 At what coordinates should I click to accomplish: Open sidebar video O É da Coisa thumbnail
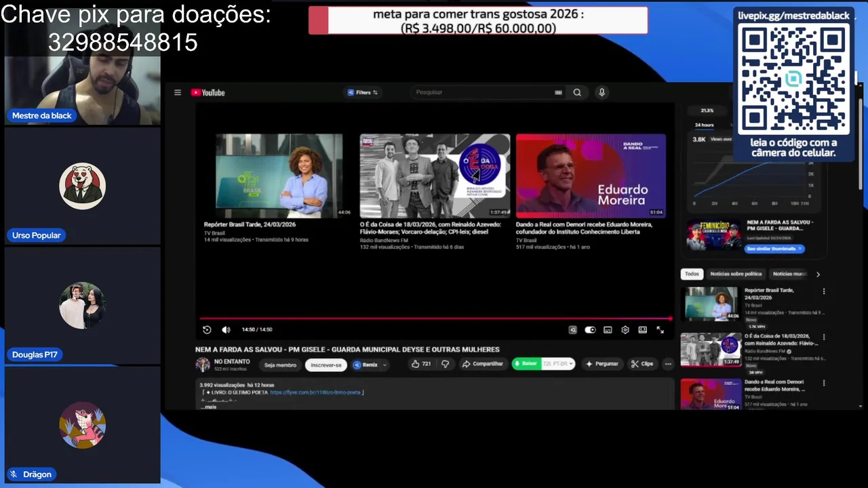pyautogui.click(x=711, y=350)
